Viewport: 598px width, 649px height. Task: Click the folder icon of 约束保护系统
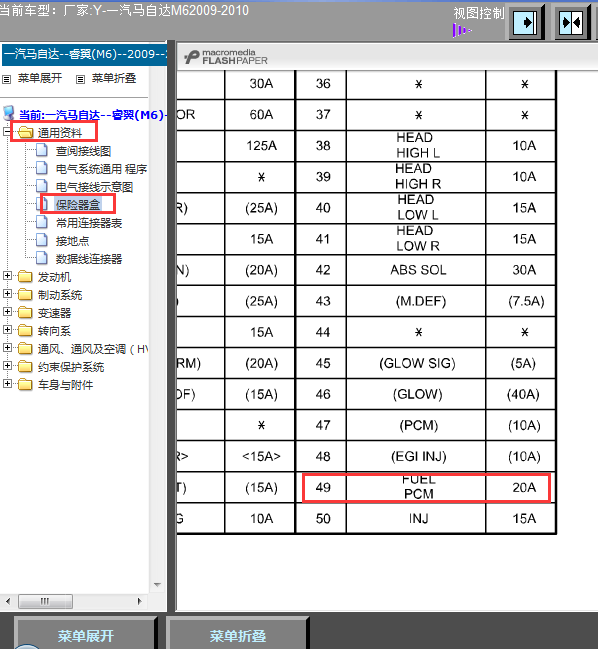click(25, 366)
